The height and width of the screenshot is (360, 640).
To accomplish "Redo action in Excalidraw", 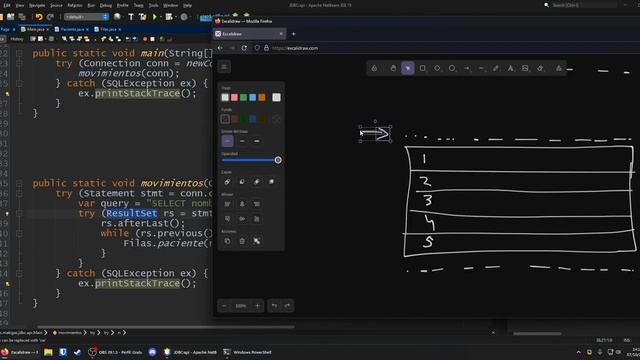I will [x=287, y=306].
